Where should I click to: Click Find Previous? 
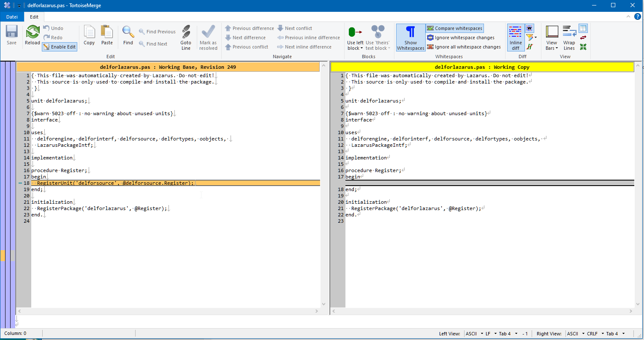pos(157,32)
